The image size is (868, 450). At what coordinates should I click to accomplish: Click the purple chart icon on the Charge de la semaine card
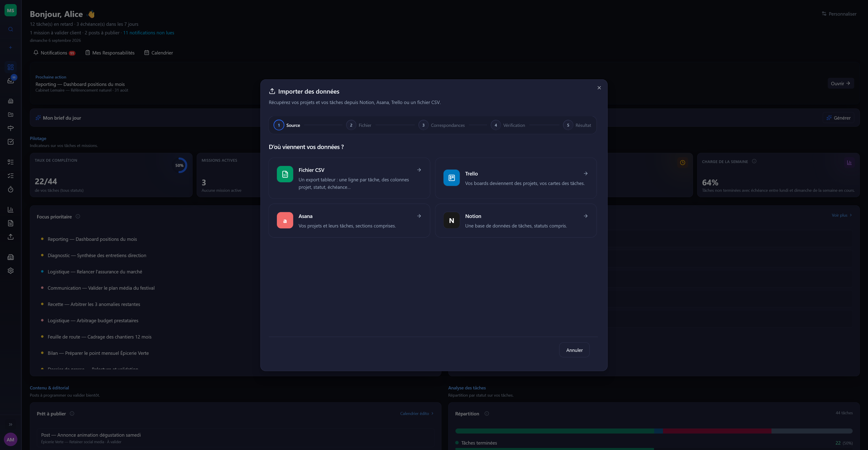(x=849, y=163)
